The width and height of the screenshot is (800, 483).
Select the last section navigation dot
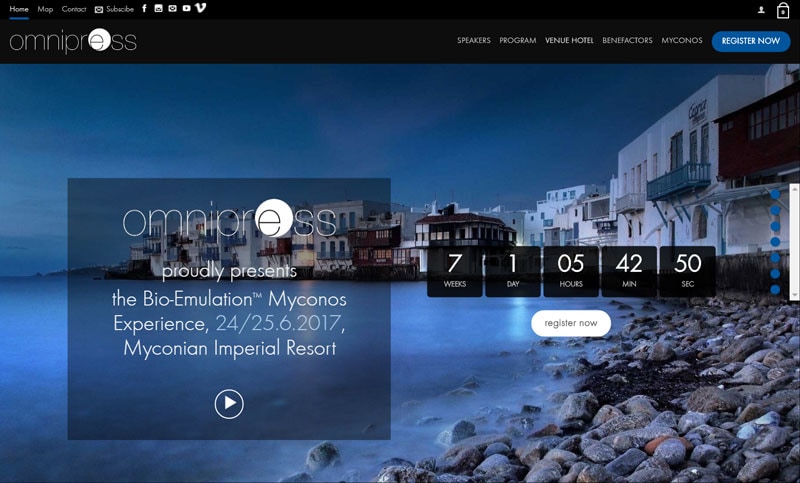[x=775, y=290]
